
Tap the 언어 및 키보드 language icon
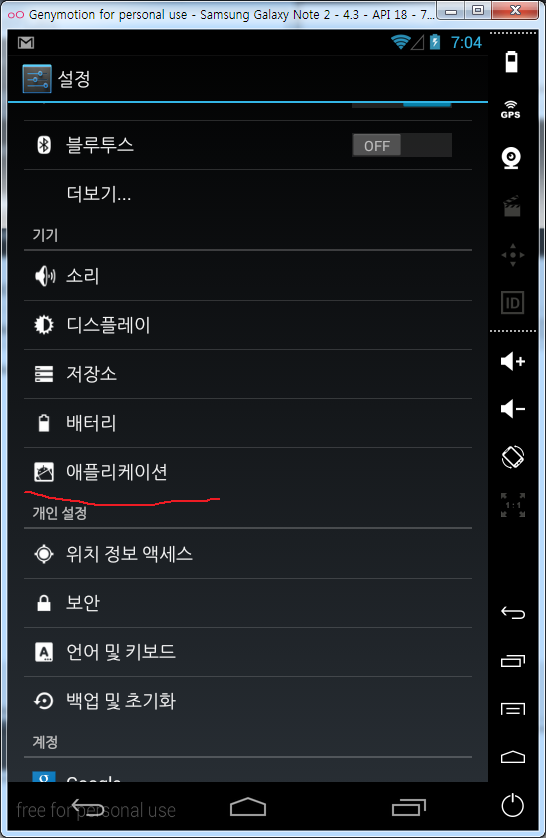pyautogui.click(x=44, y=652)
